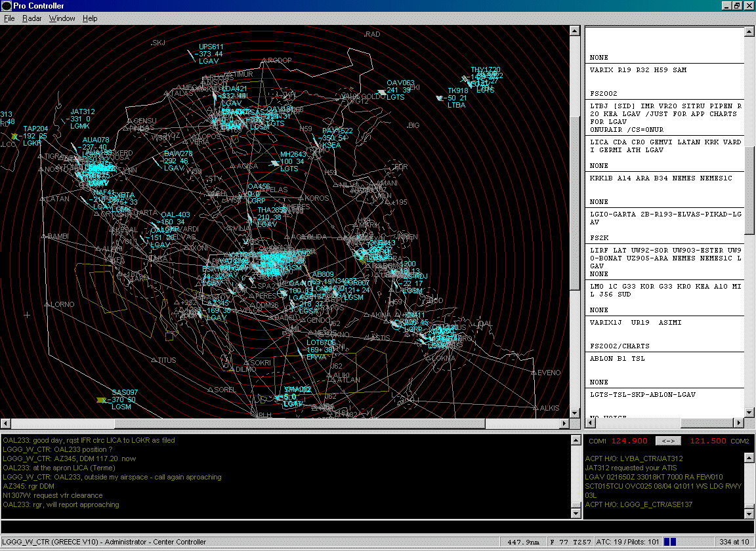This screenshot has width=756, height=551.
Task: Click the TITUS fix triangle
Action: [x=154, y=359]
